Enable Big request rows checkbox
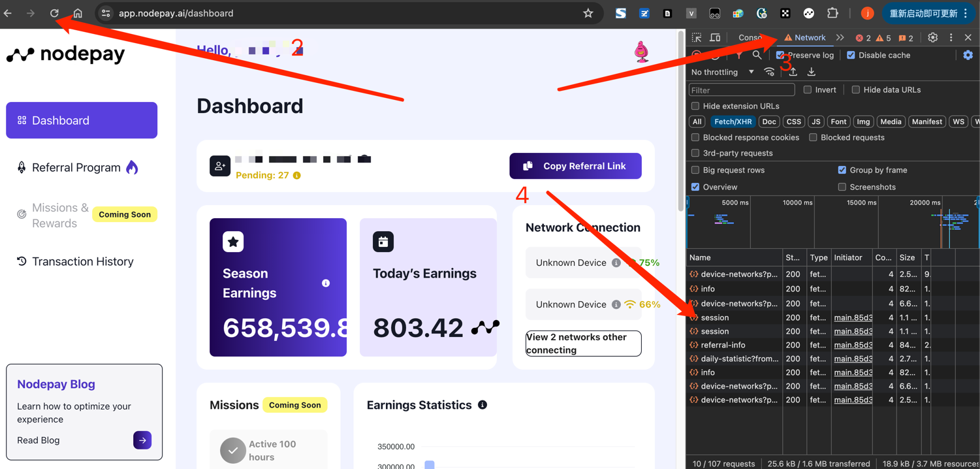 pyautogui.click(x=695, y=170)
